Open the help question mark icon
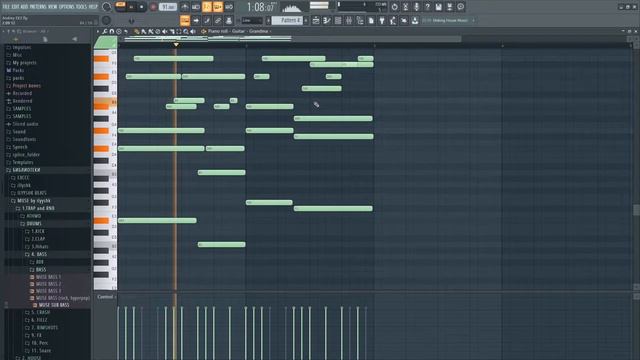The height and width of the screenshot is (360, 640). pyautogui.click(x=427, y=7)
